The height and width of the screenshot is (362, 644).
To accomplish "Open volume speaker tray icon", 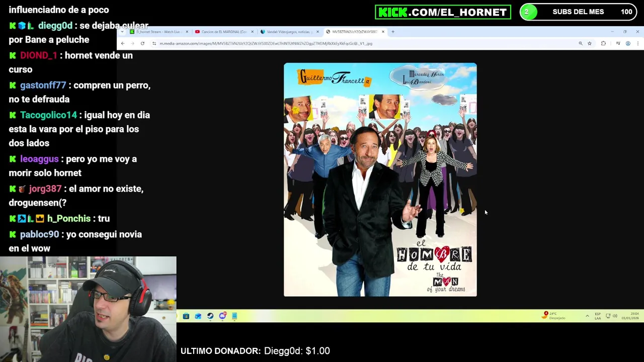I will 615,316.
